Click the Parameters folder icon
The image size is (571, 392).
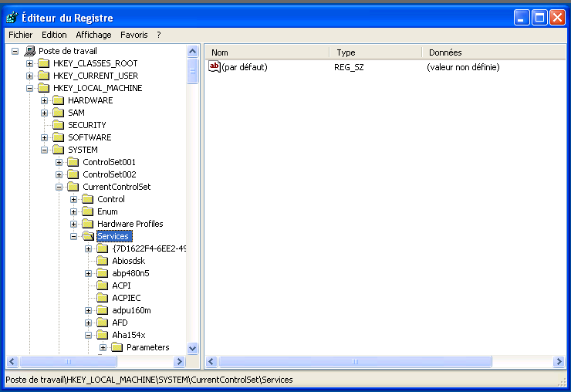(x=117, y=347)
